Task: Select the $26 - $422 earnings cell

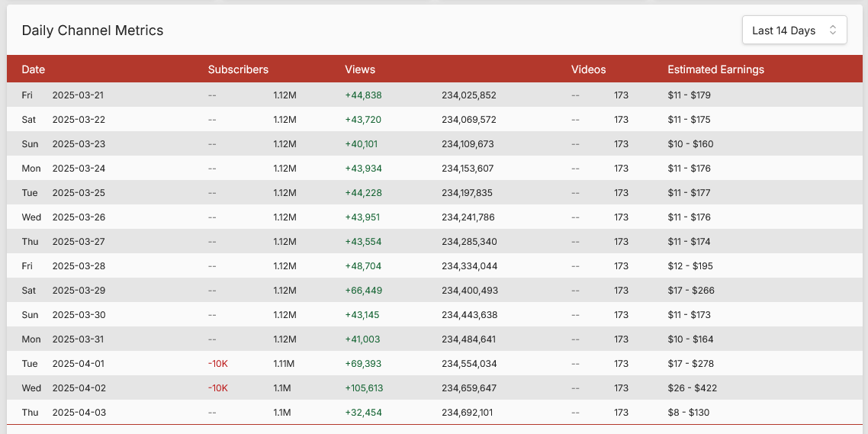Action: (693, 388)
